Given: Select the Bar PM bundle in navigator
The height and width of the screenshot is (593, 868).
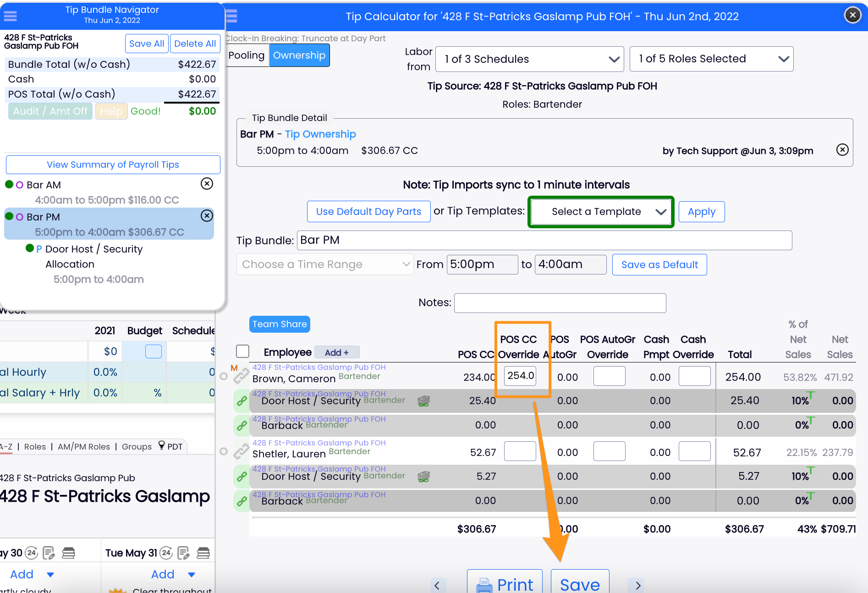Looking at the screenshot, I should point(109,224).
